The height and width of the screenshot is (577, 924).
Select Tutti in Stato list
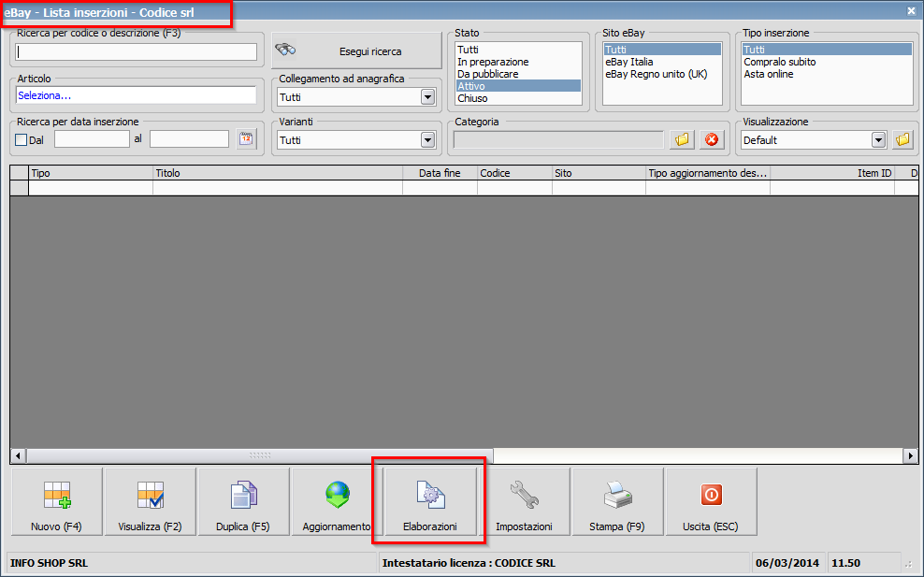tap(518, 50)
